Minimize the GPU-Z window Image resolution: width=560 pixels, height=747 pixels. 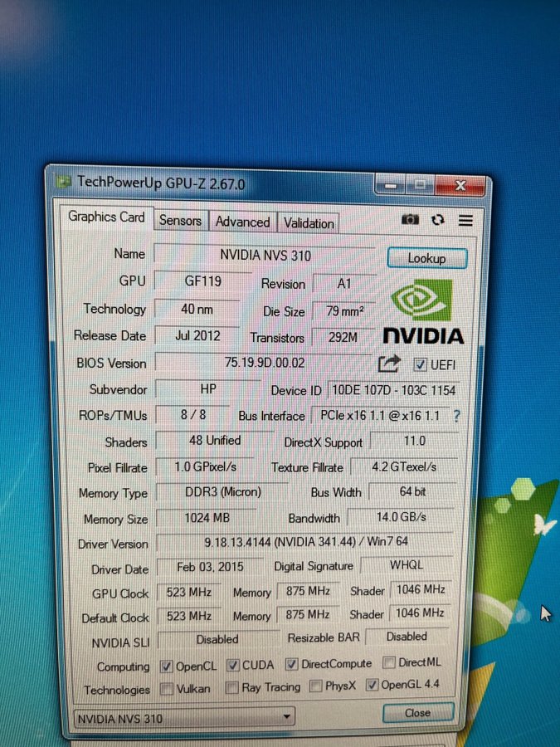(x=391, y=185)
